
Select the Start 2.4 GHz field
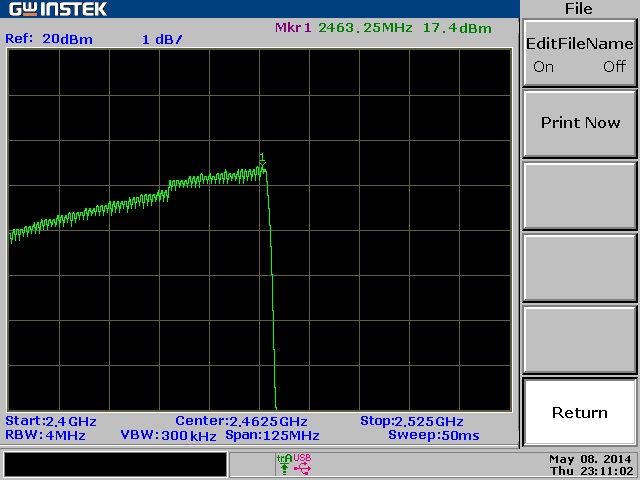tap(51, 421)
